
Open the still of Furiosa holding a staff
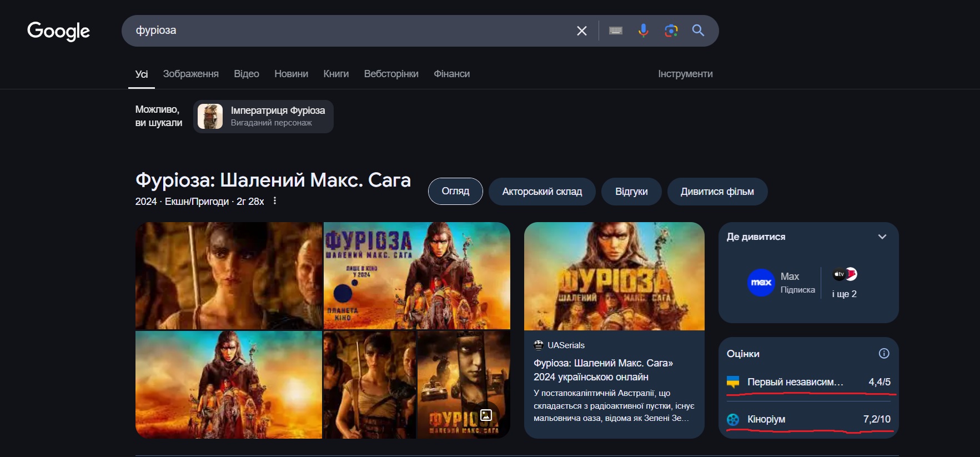370,385
